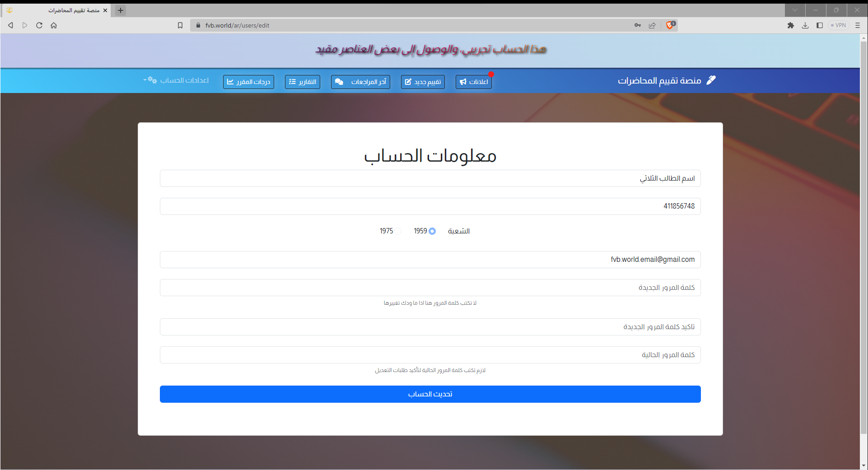Click the share icon in the address bar

coord(652,25)
